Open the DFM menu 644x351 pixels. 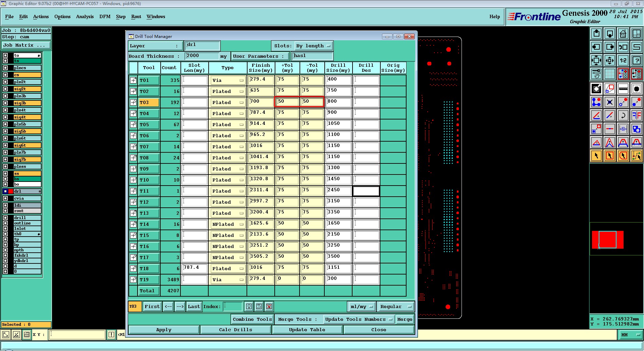pos(105,16)
